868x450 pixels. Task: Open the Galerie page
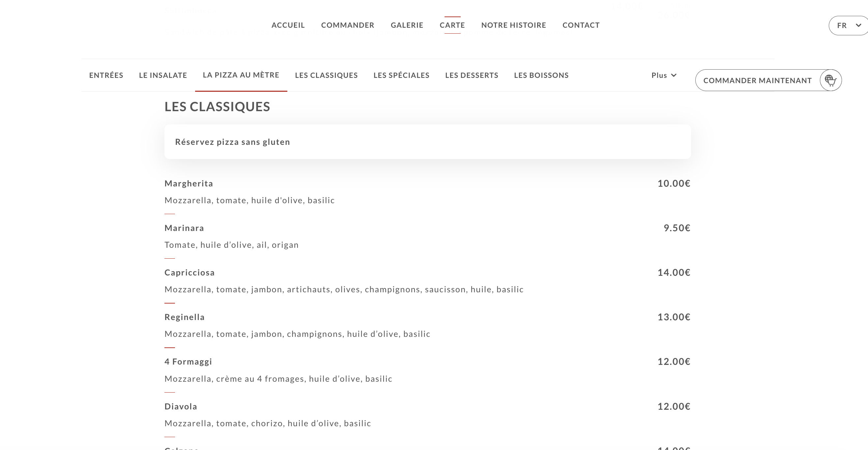tap(407, 25)
